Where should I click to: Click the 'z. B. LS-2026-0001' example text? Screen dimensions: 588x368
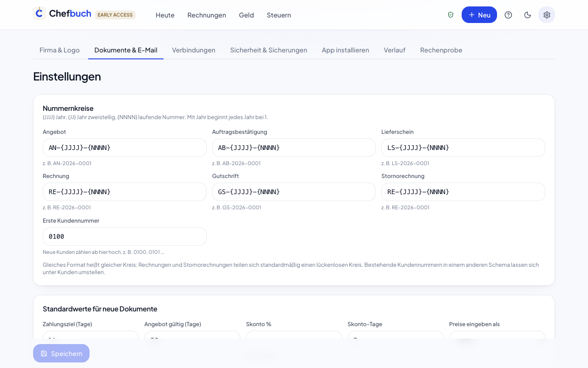(405, 163)
